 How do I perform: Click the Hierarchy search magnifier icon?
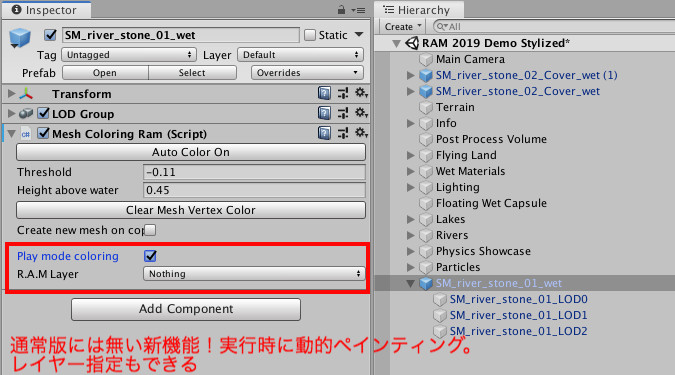[441, 27]
